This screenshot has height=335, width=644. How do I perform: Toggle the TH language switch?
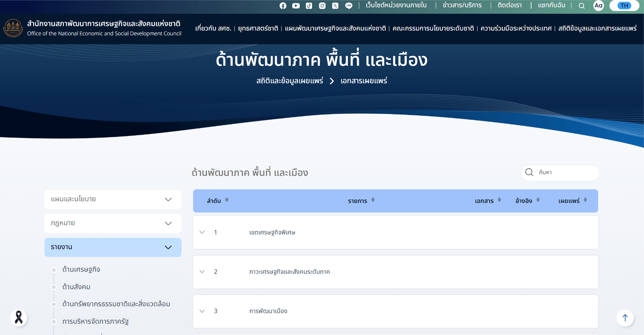[624, 6]
